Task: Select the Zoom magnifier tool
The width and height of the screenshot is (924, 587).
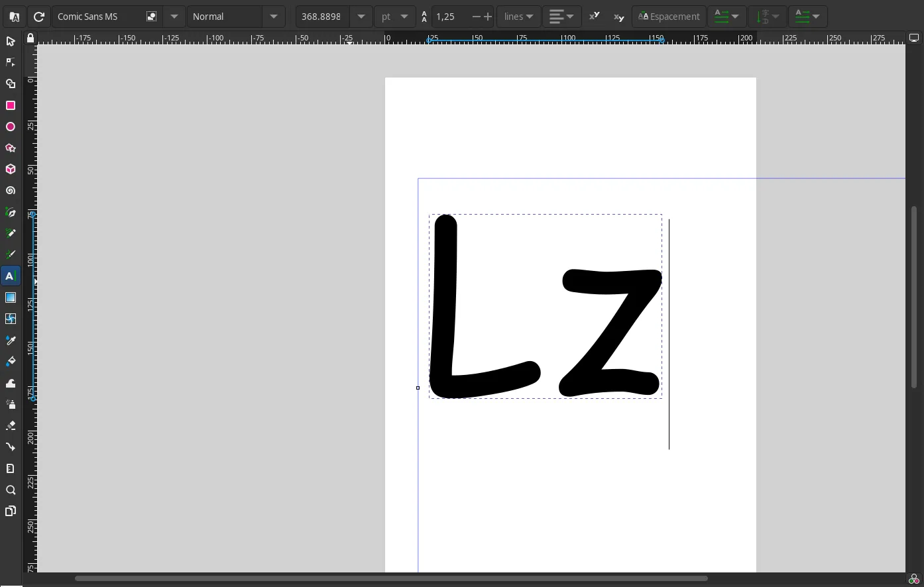Action: point(11,490)
